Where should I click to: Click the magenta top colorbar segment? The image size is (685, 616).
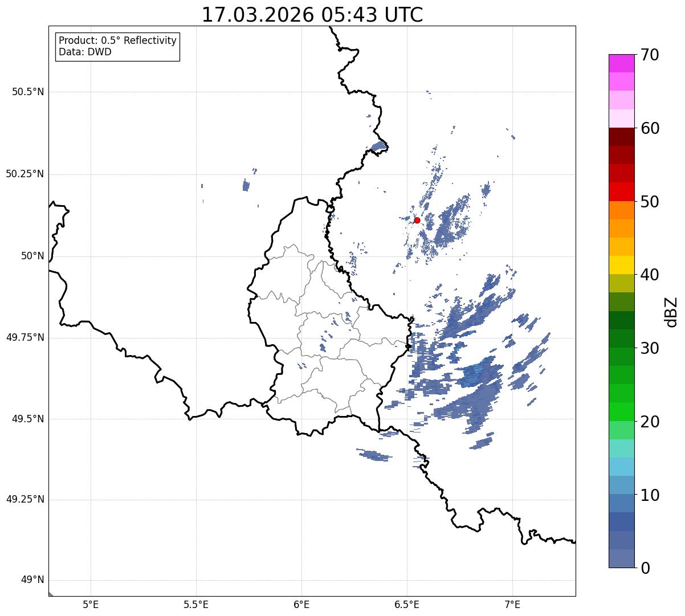click(622, 63)
